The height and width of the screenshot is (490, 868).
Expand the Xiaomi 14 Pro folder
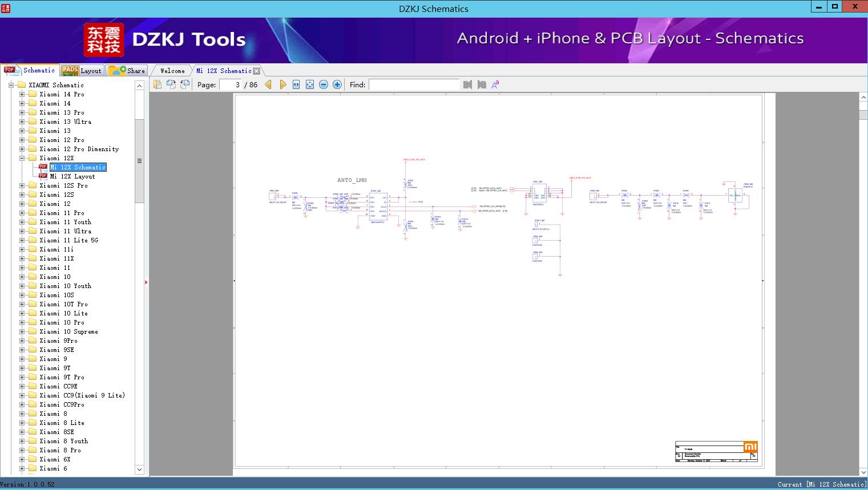pyautogui.click(x=22, y=94)
